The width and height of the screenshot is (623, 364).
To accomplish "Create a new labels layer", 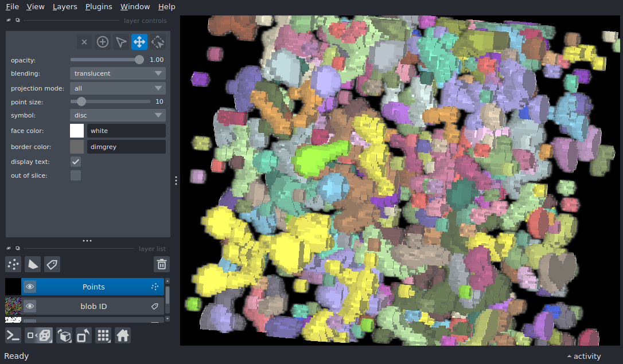I will point(52,264).
